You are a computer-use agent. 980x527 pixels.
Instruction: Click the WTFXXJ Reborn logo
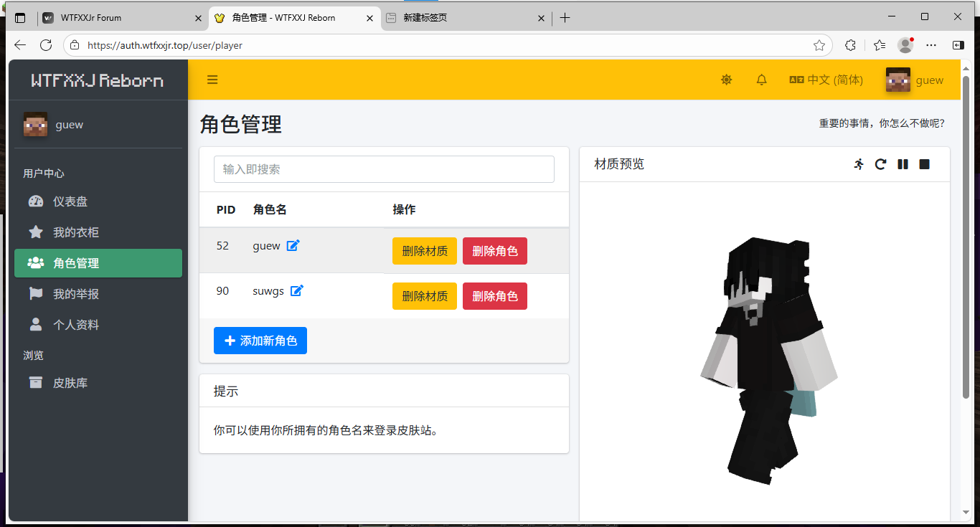(x=98, y=80)
